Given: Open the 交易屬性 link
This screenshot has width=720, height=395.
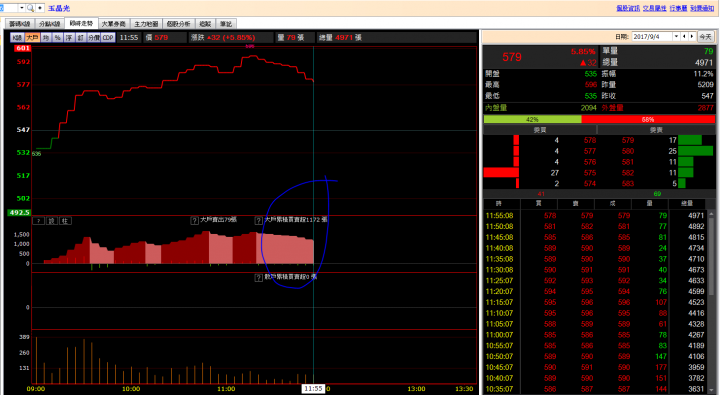Looking at the screenshot, I should tap(654, 8).
